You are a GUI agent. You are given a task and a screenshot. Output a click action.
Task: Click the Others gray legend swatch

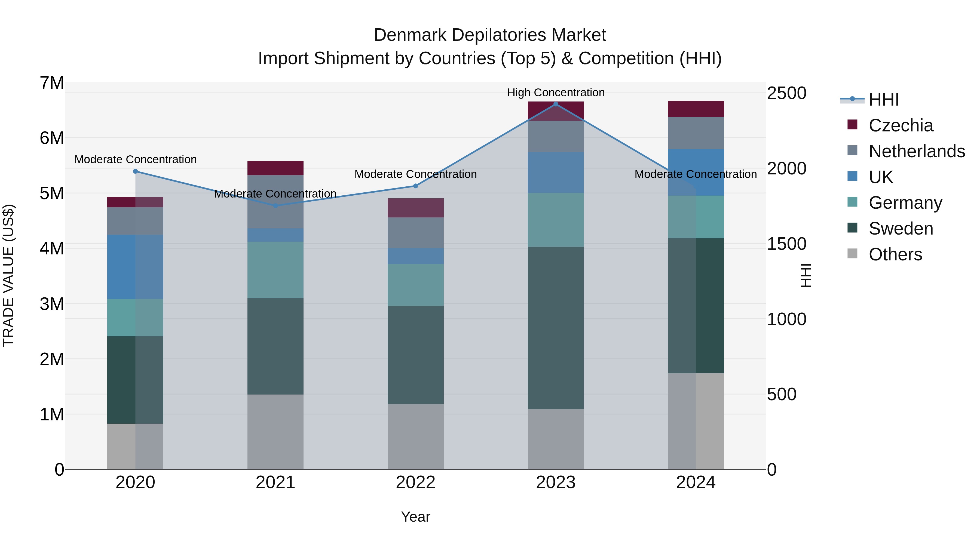[x=853, y=253]
